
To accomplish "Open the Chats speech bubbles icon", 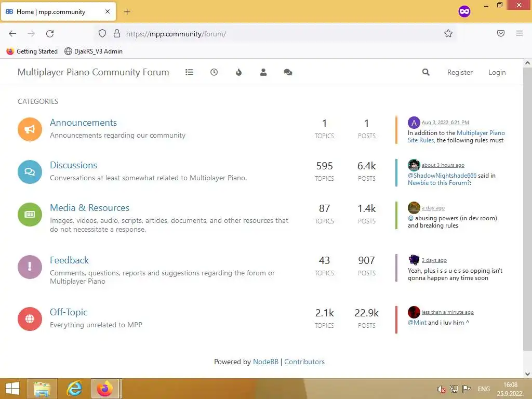I will coord(288,72).
